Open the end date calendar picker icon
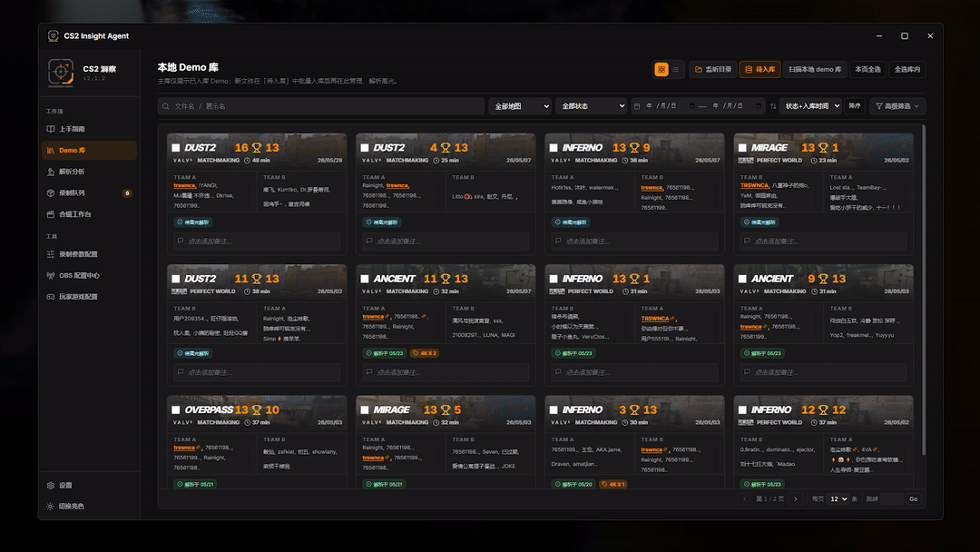Screen dimensions: 980x552 (758, 106)
